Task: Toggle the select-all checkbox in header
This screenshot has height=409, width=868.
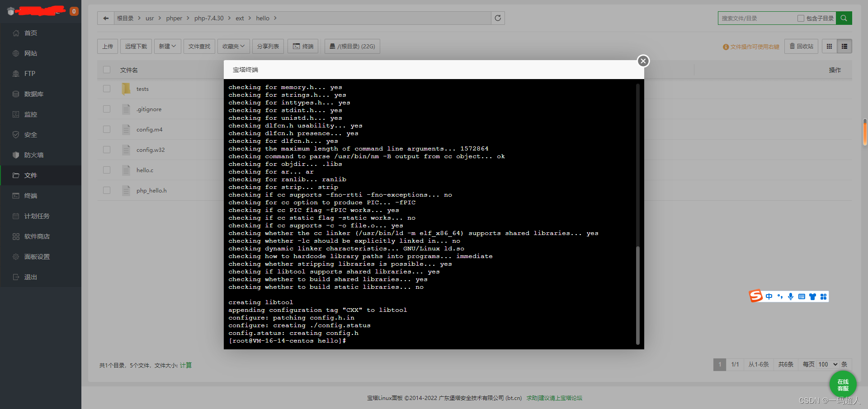Action: click(x=107, y=70)
